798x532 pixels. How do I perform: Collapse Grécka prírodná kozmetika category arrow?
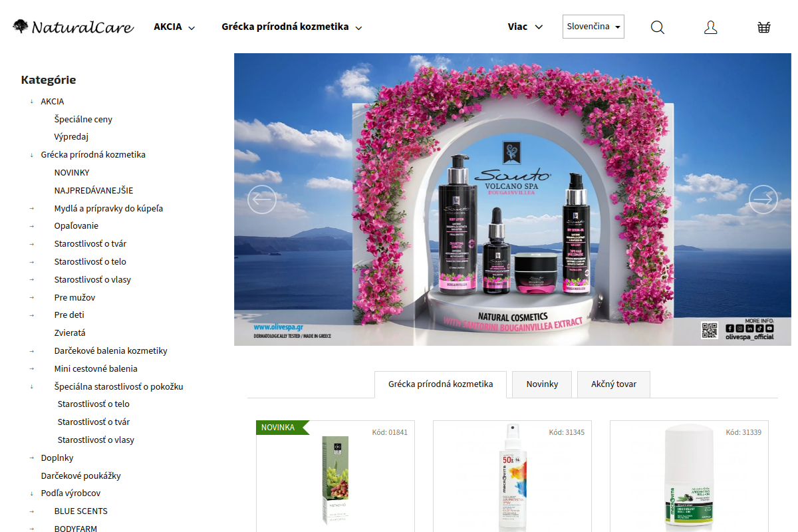[x=31, y=155]
